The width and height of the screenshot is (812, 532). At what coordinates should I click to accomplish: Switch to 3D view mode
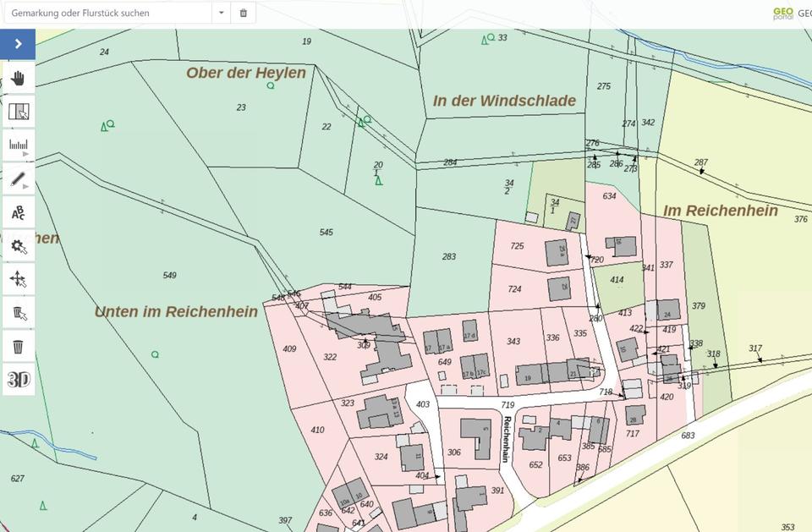[18, 378]
